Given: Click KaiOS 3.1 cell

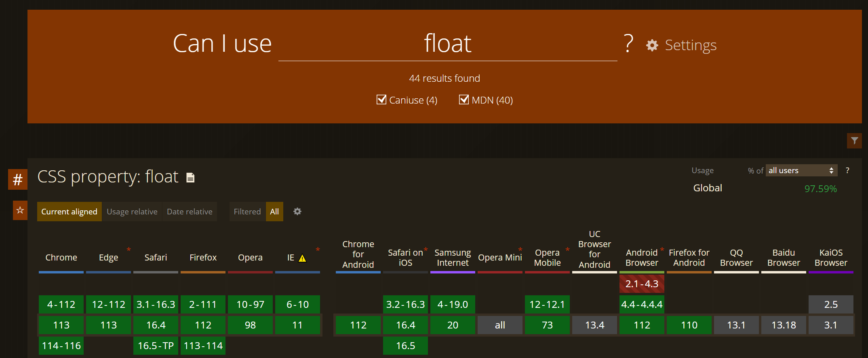Looking at the screenshot, I should click(831, 325).
